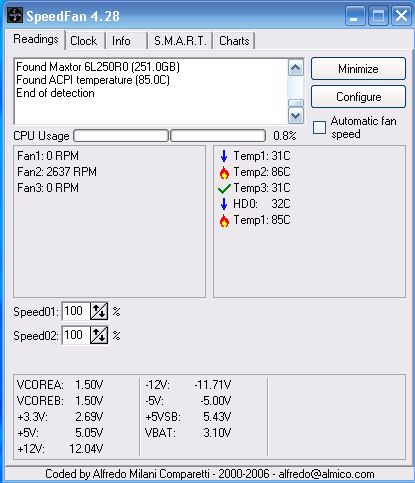Open the S.M.A.R.T. tab
The width and height of the screenshot is (415, 483).
(180, 41)
